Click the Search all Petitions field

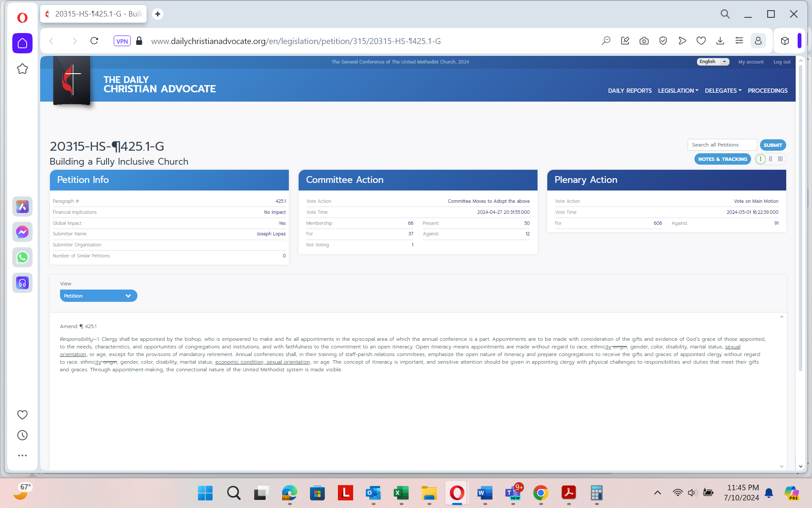tap(722, 145)
